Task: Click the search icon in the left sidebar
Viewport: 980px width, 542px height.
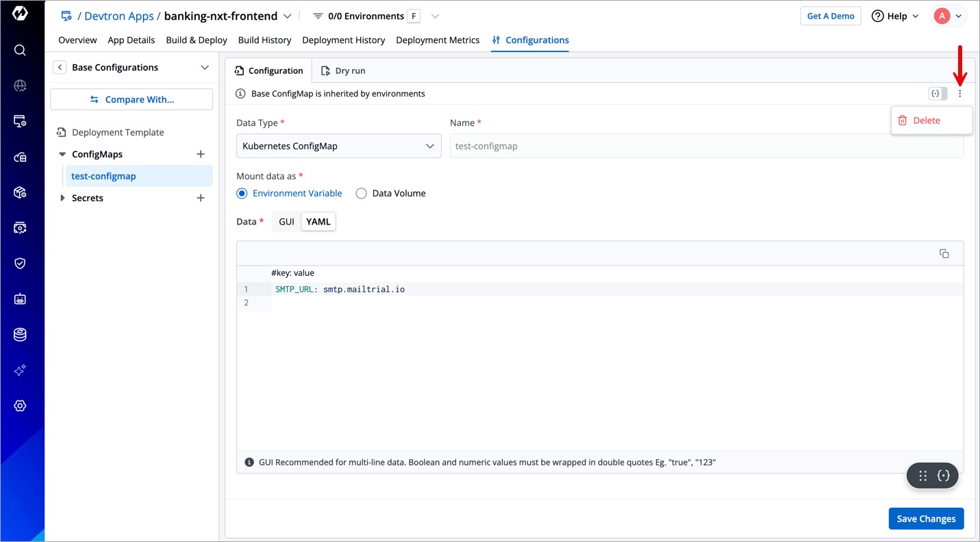Action: tap(20, 50)
